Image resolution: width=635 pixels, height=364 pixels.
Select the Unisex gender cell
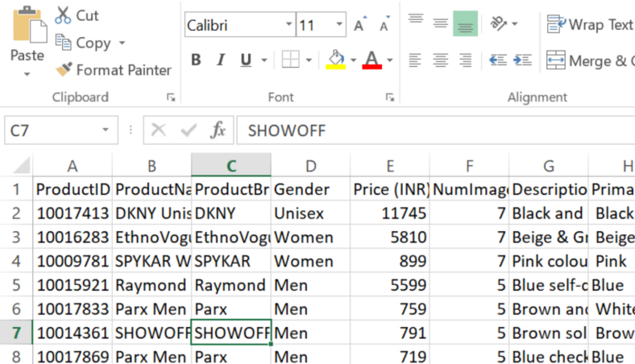(x=310, y=213)
